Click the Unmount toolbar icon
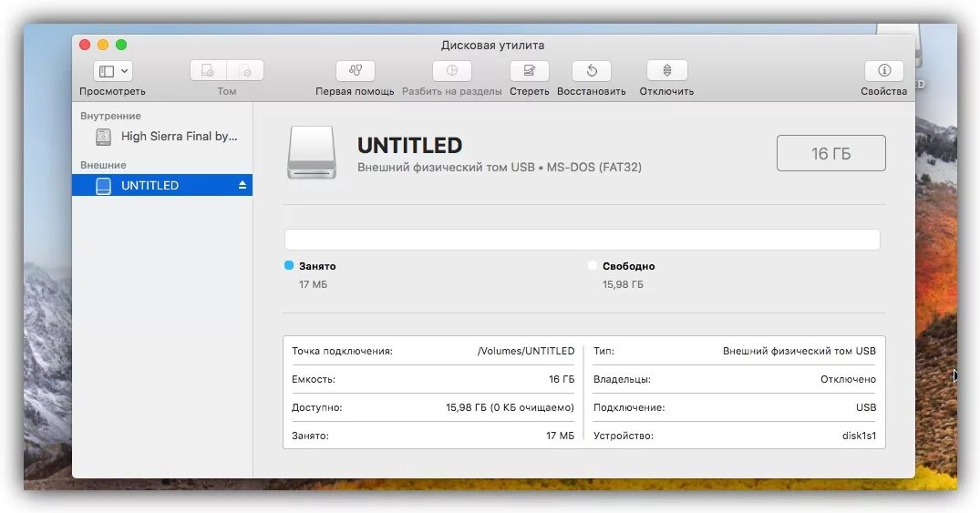The image size is (980, 513). click(667, 70)
